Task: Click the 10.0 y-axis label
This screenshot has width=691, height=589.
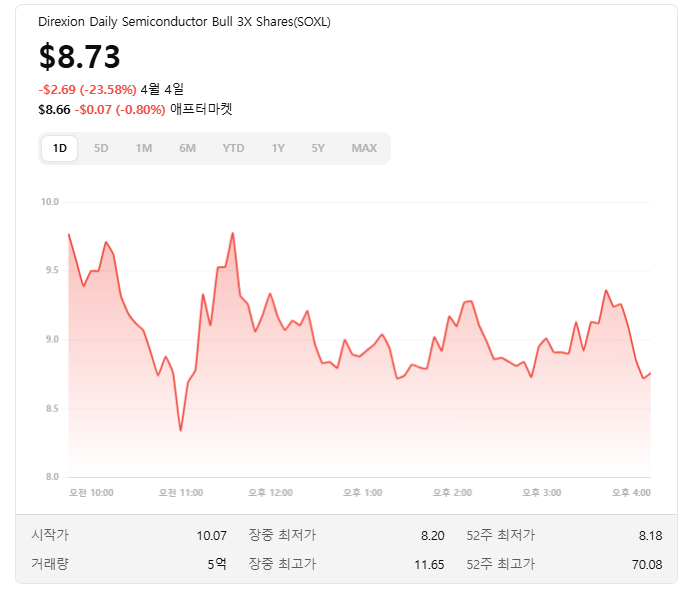Action: (50, 202)
